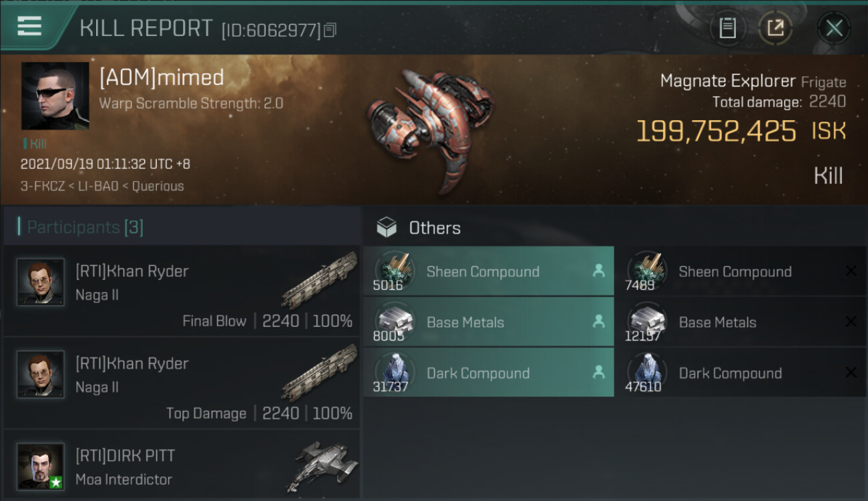Image resolution: width=868 pixels, height=501 pixels.
Task: Click the Moa Interdictor ship icon
Action: tap(326, 466)
